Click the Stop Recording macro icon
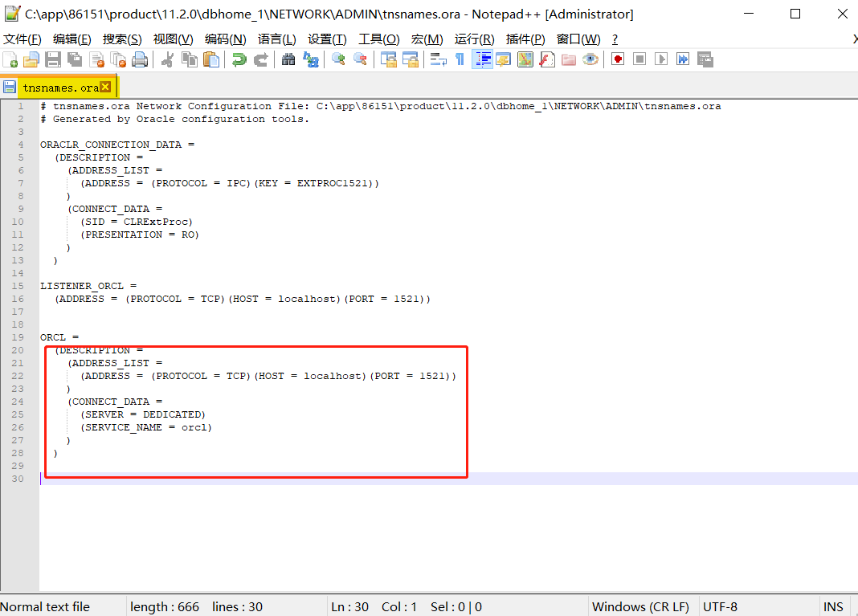The height and width of the screenshot is (616, 858). 639,59
